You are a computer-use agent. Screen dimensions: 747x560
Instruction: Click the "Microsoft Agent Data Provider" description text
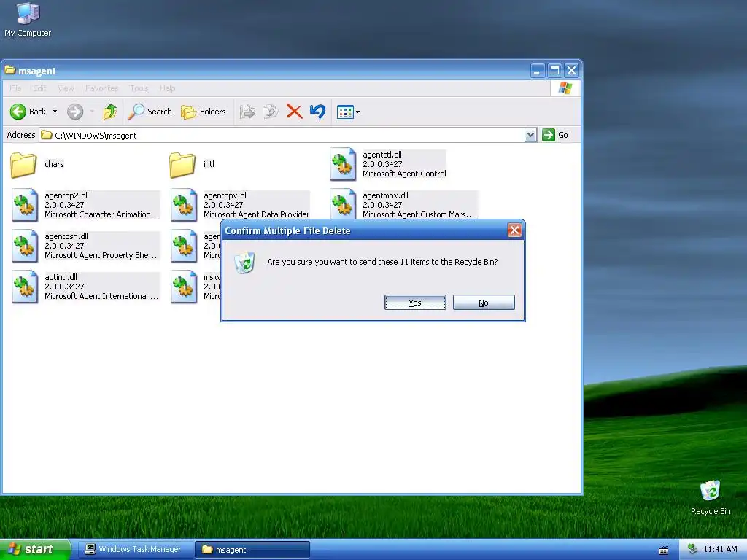coord(256,215)
